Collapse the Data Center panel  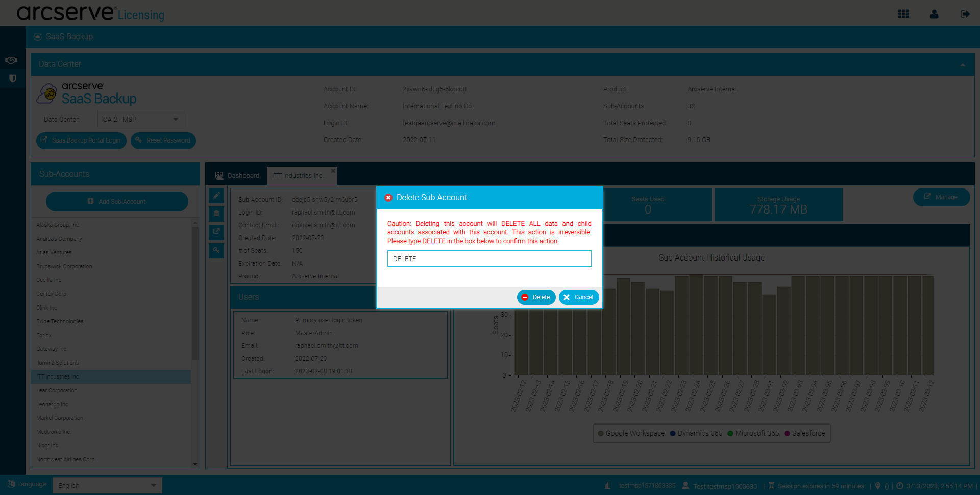click(x=963, y=65)
